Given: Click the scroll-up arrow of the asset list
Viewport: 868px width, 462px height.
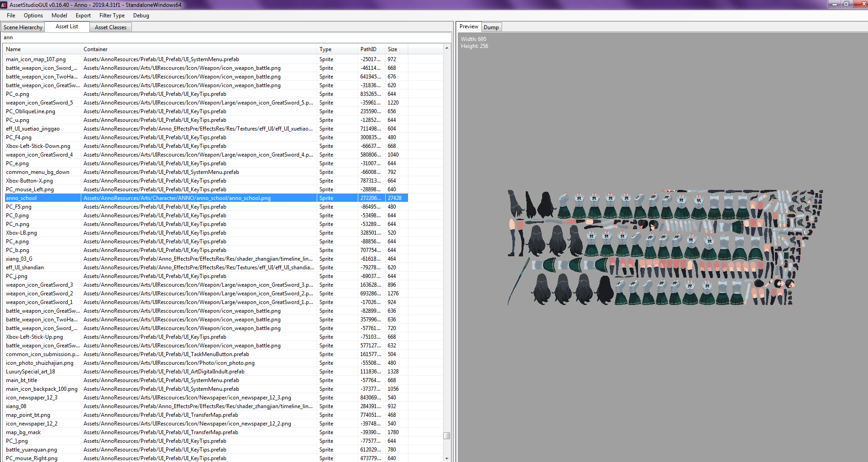Looking at the screenshot, I should (x=446, y=48).
